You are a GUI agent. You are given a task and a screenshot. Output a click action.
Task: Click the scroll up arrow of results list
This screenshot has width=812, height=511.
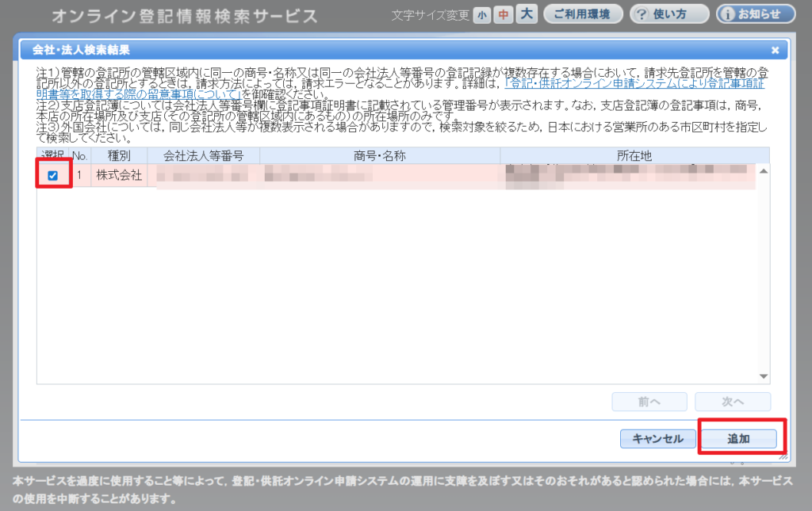pos(764,170)
